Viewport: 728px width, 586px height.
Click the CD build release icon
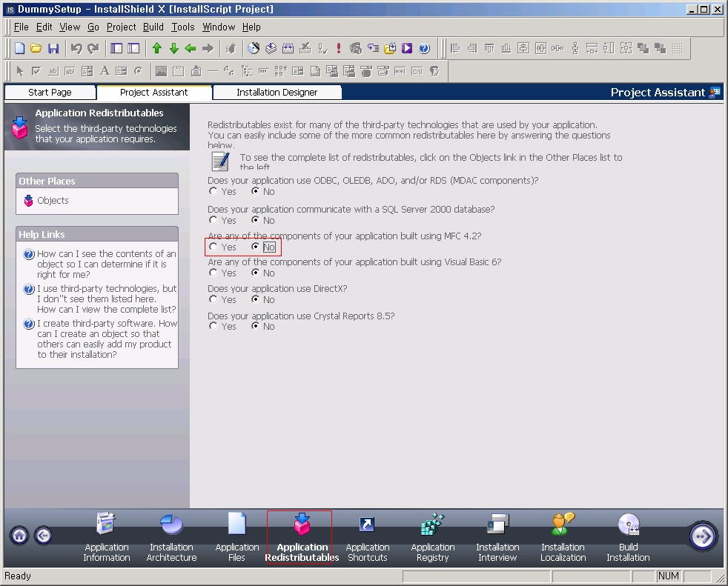pyautogui.click(x=254, y=48)
